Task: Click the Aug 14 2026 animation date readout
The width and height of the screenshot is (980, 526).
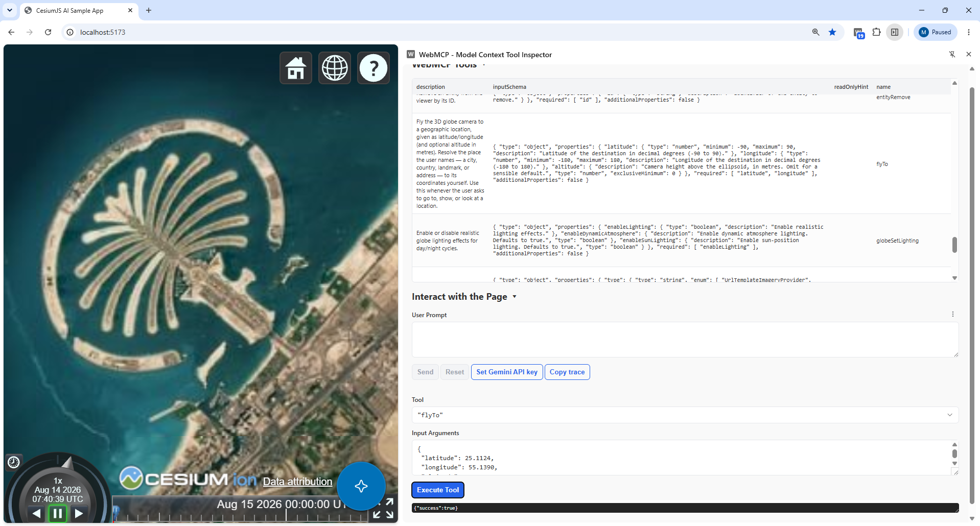Action: pos(58,490)
